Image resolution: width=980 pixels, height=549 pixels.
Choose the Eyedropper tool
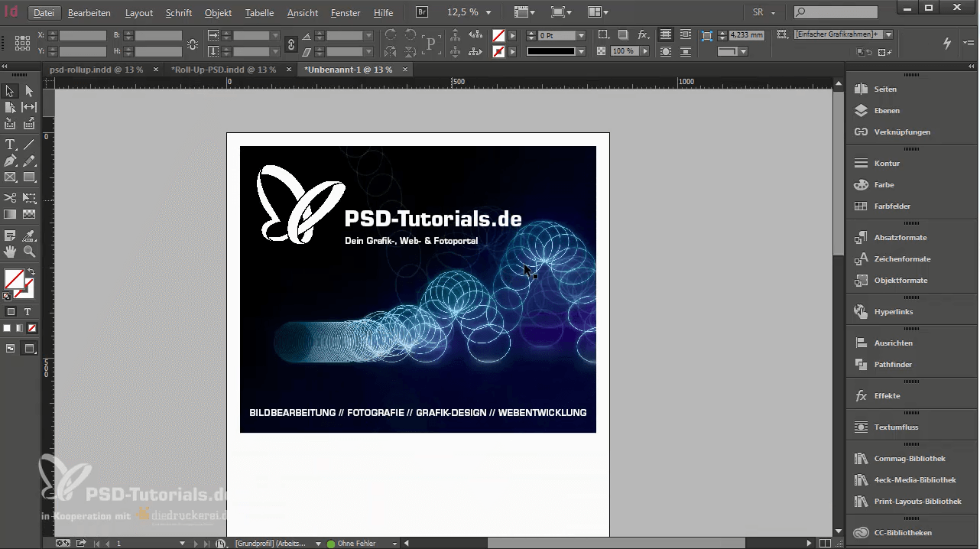[x=29, y=236]
